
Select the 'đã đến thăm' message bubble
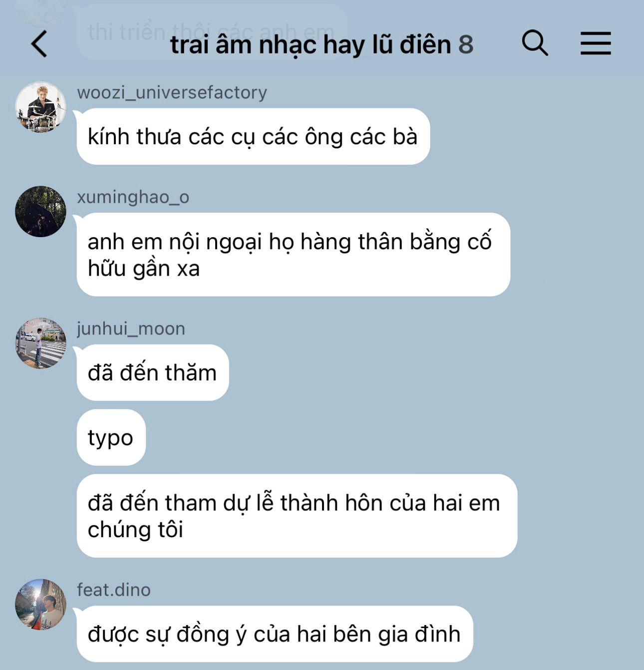click(153, 372)
